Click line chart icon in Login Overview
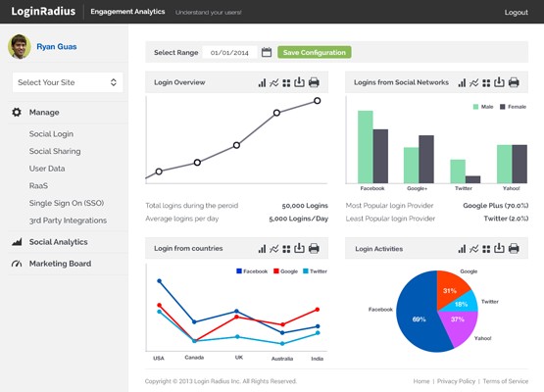 pyautogui.click(x=274, y=82)
